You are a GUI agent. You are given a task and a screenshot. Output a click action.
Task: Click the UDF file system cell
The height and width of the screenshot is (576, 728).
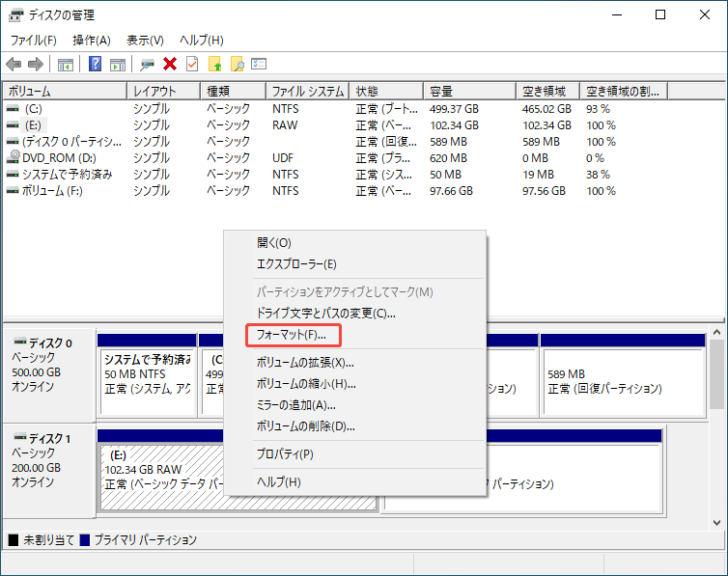coord(283,158)
